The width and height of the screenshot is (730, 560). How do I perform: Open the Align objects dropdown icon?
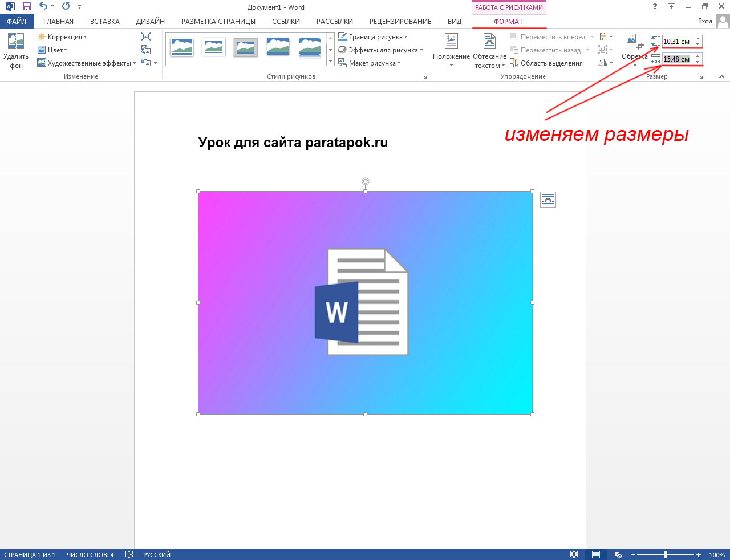pos(606,37)
